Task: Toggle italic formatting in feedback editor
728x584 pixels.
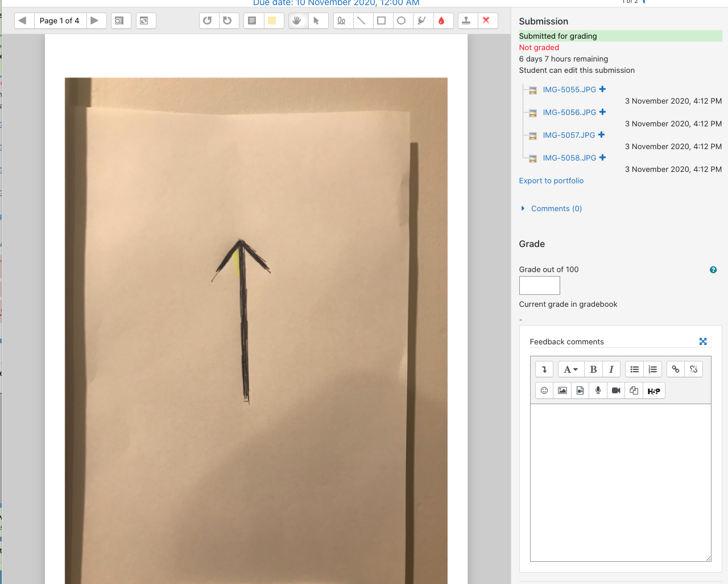Action: click(611, 369)
